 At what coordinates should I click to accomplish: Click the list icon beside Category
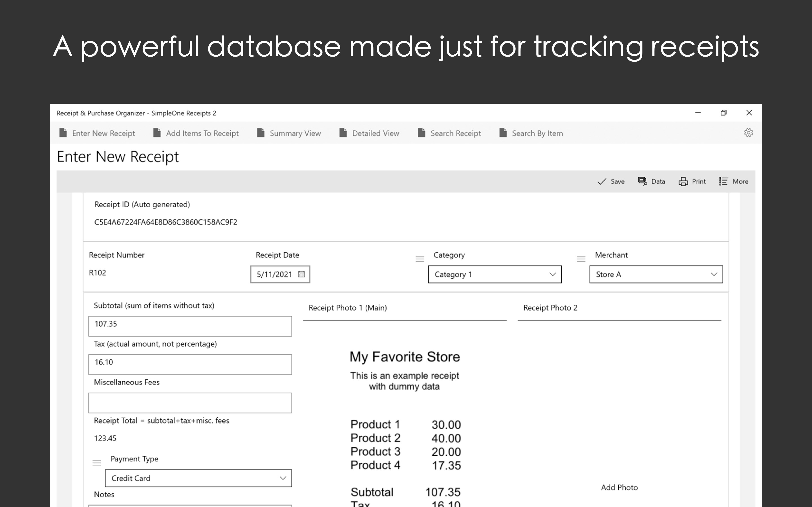(420, 259)
